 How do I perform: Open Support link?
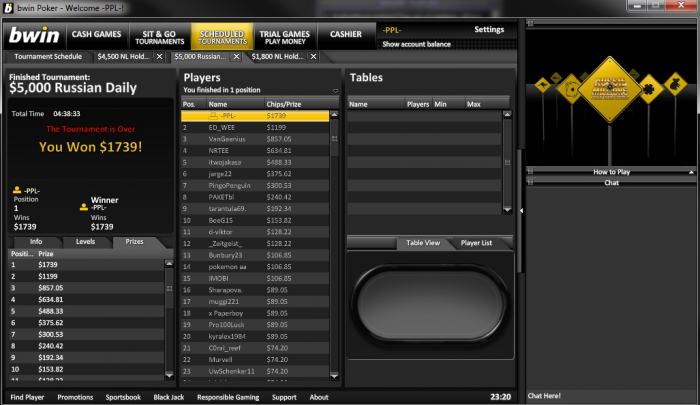284,397
